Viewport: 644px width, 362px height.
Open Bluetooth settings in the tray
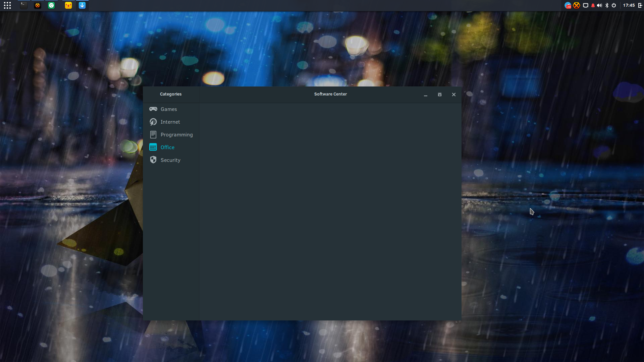click(x=607, y=5)
